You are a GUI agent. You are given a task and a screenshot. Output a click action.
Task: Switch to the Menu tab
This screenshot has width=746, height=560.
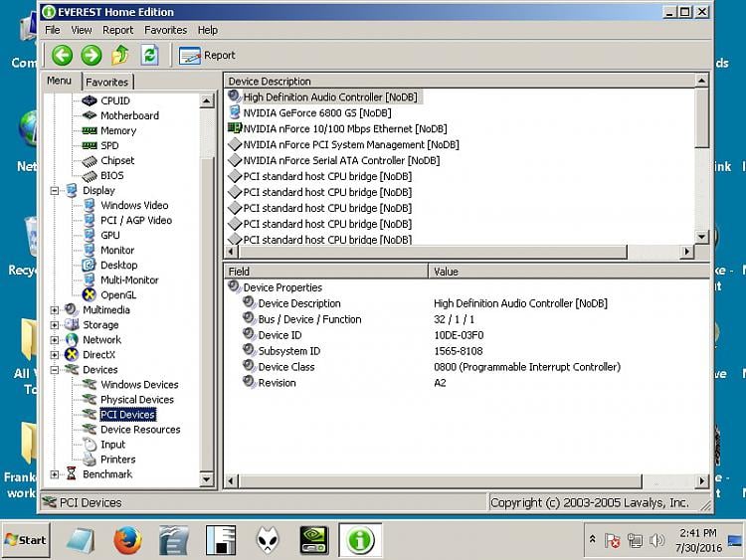(59, 81)
